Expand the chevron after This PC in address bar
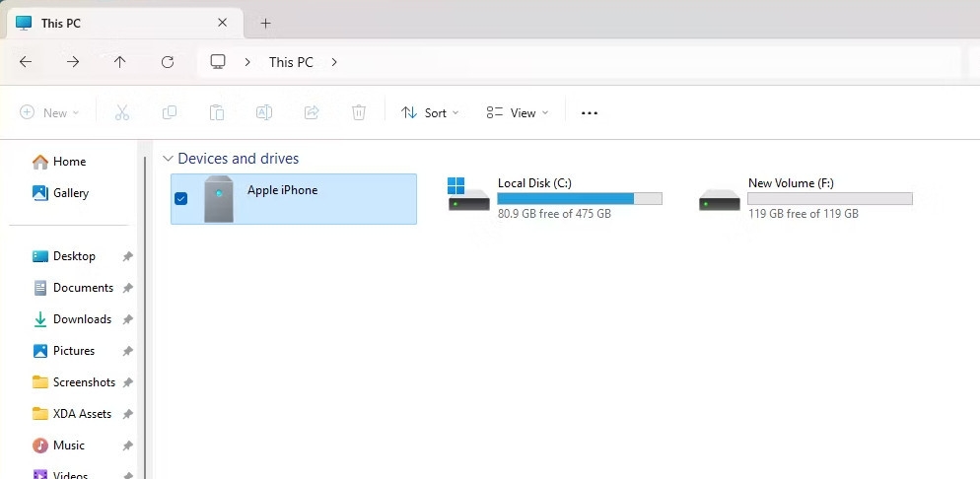Viewport: 980px width, 479px height. (x=334, y=62)
